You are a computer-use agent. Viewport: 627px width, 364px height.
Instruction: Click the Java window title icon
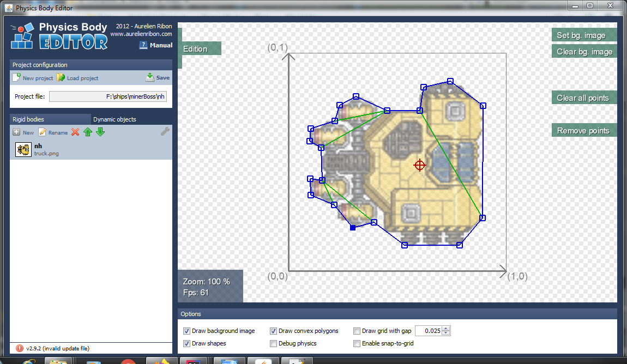pyautogui.click(x=8, y=8)
